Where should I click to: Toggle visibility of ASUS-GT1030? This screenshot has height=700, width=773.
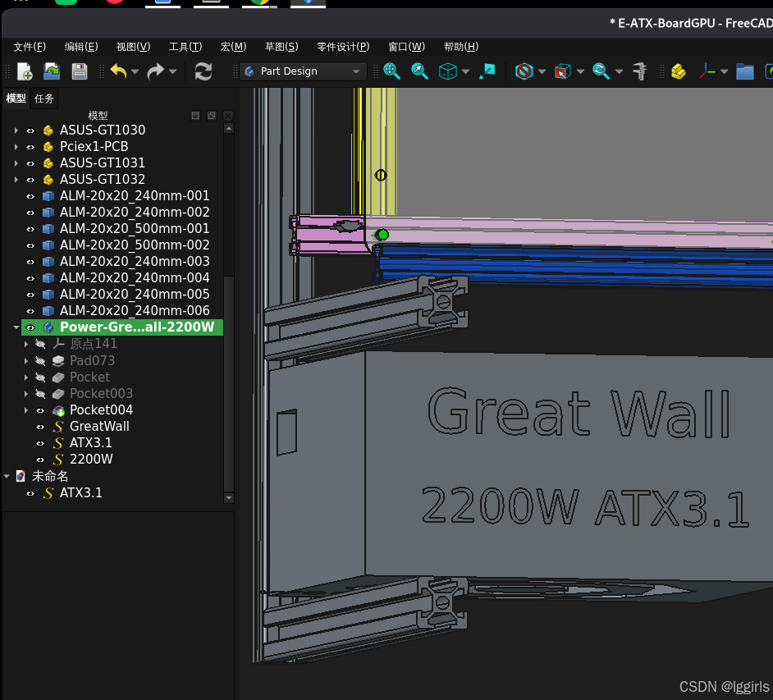(x=30, y=130)
